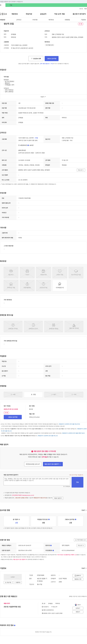Image resolution: width=87 pixels, height=644 pixels.
Task: Open 취업지원 top menu
Action: pyautogui.click(x=29, y=14)
